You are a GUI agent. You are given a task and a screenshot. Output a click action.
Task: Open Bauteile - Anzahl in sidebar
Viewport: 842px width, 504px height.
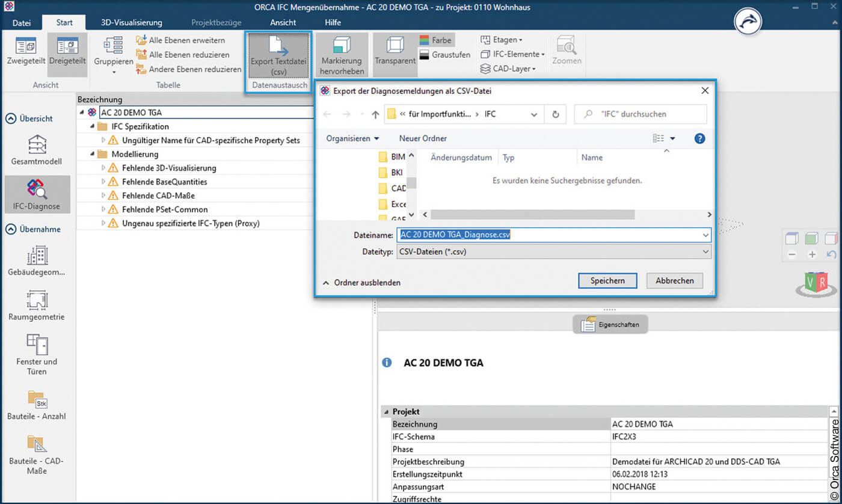click(37, 404)
